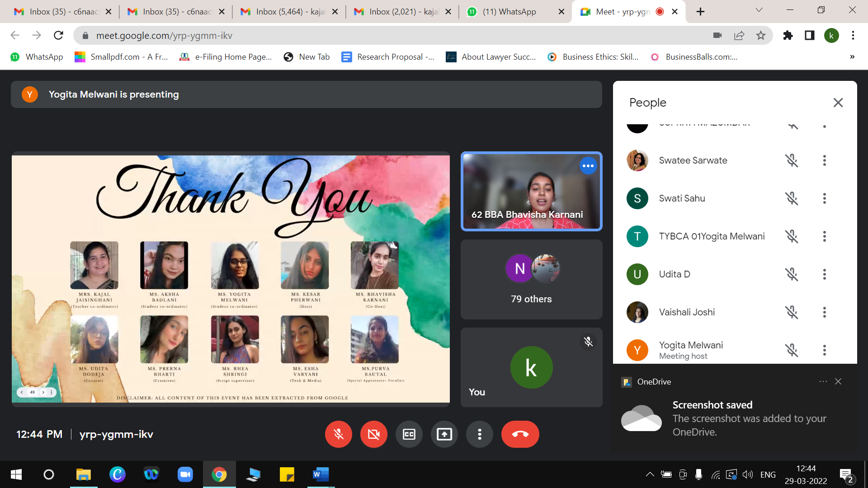Image resolution: width=868 pixels, height=488 pixels.
Task: Click the present now screen-share icon
Action: click(444, 434)
